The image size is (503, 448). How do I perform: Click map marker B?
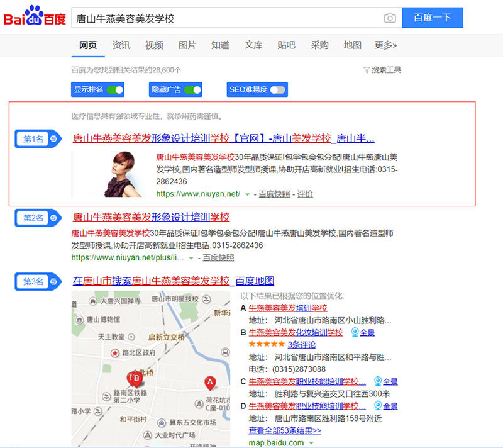tap(136, 379)
